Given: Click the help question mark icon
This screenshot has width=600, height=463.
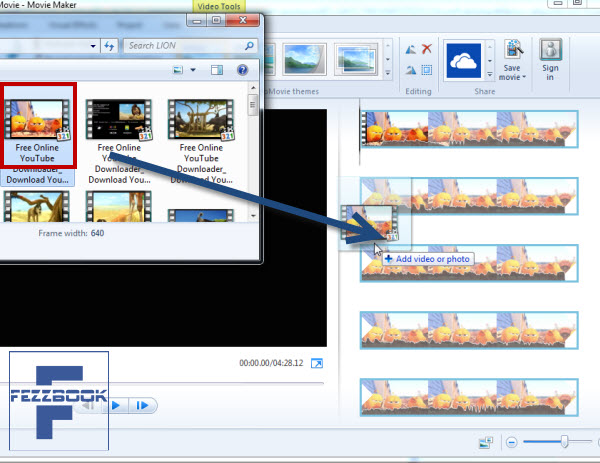Looking at the screenshot, I should (243, 70).
